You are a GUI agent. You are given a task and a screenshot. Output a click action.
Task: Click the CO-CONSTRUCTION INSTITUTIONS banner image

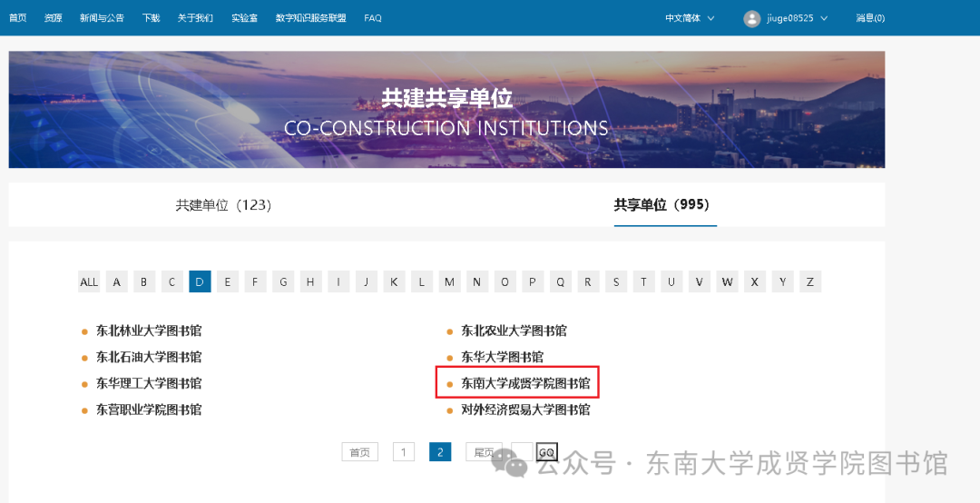click(446, 110)
